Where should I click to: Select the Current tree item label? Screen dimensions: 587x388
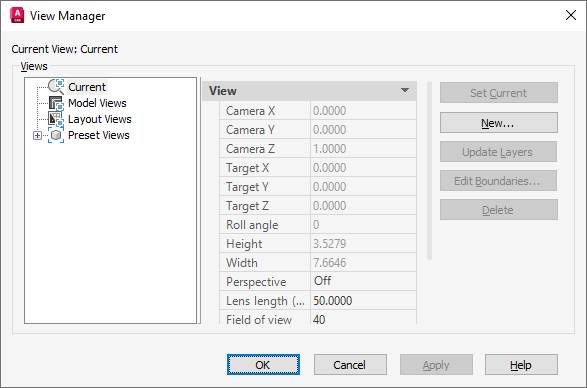[87, 87]
